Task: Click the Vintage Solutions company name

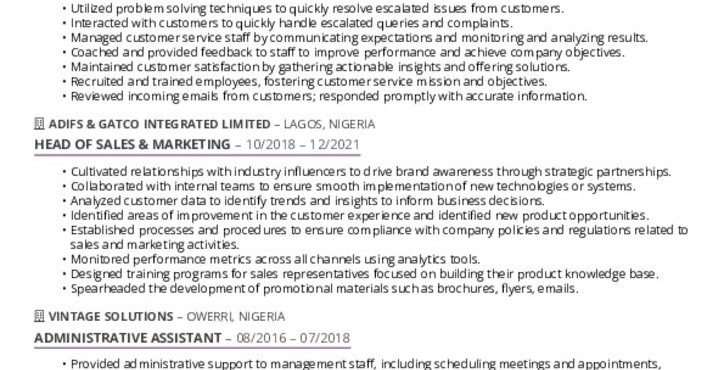Action: 111,316
